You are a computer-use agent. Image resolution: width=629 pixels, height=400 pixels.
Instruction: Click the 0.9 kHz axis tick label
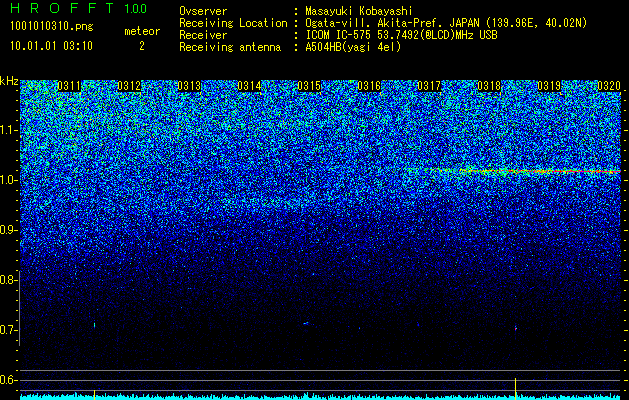coord(8,230)
